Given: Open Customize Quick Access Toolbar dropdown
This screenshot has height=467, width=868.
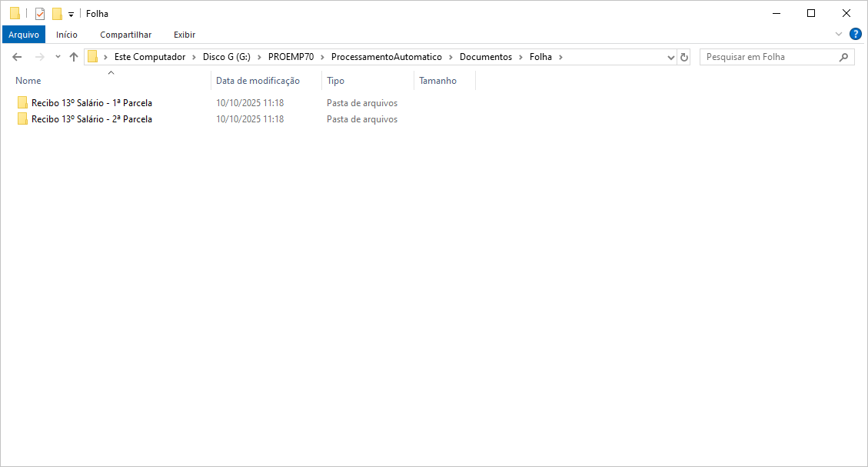Looking at the screenshot, I should 71,14.
